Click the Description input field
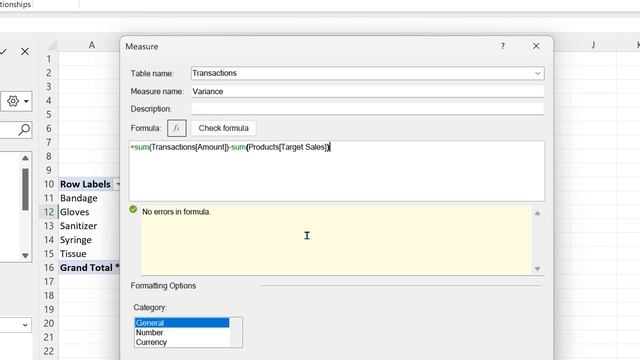The image size is (640, 360). 367,109
